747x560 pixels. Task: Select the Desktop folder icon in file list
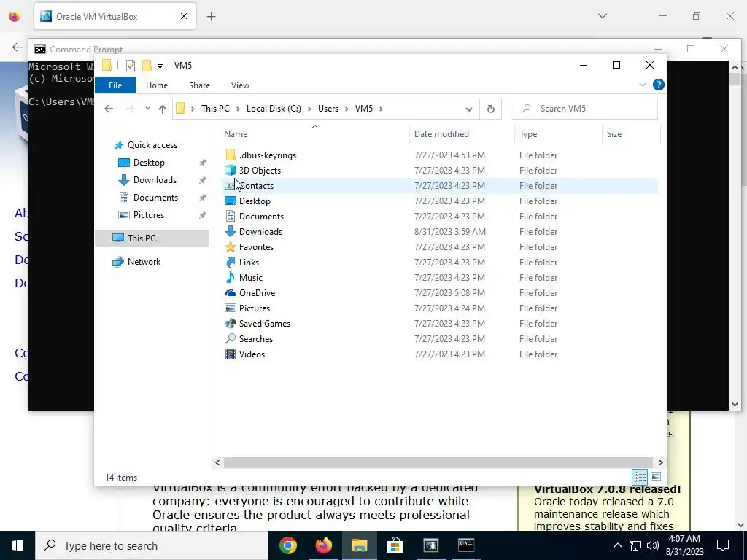[x=231, y=201]
